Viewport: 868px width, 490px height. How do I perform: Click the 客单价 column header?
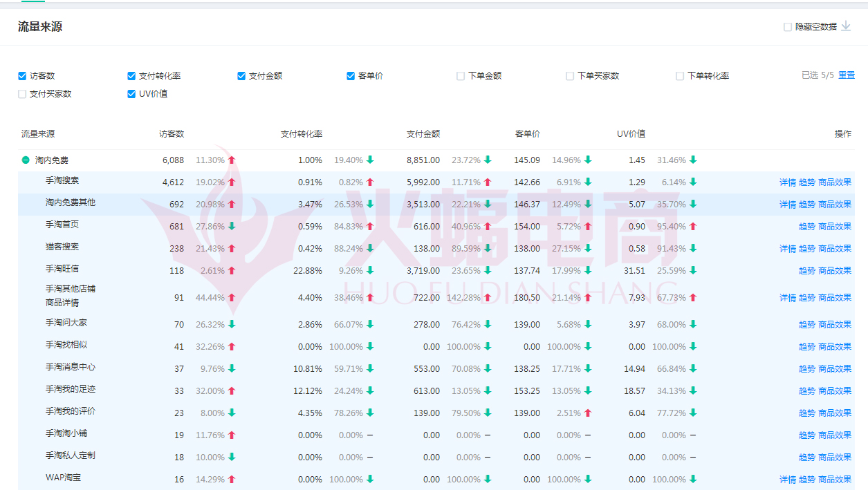pos(528,134)
